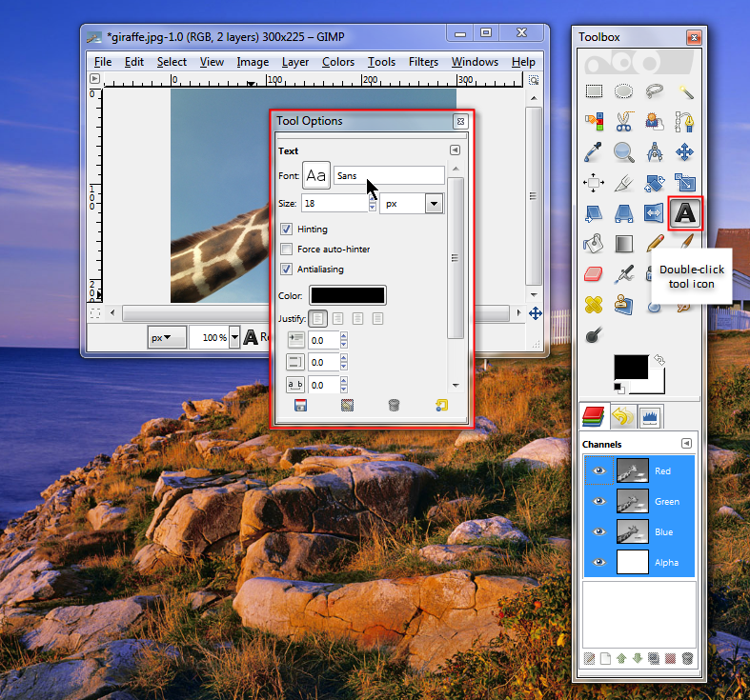Switch to the Undo History tab
750x700 pixels.
pyautogui.click(x=622, y=416)
